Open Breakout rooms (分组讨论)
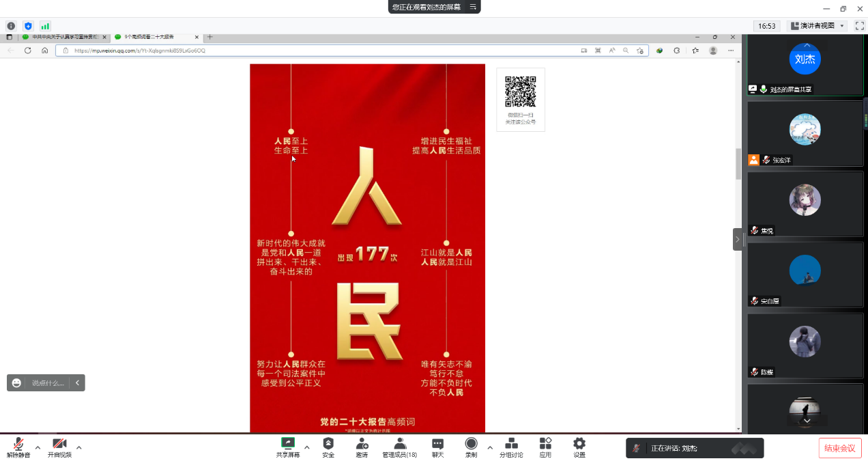868x461 pixels. tap(511, 447)
